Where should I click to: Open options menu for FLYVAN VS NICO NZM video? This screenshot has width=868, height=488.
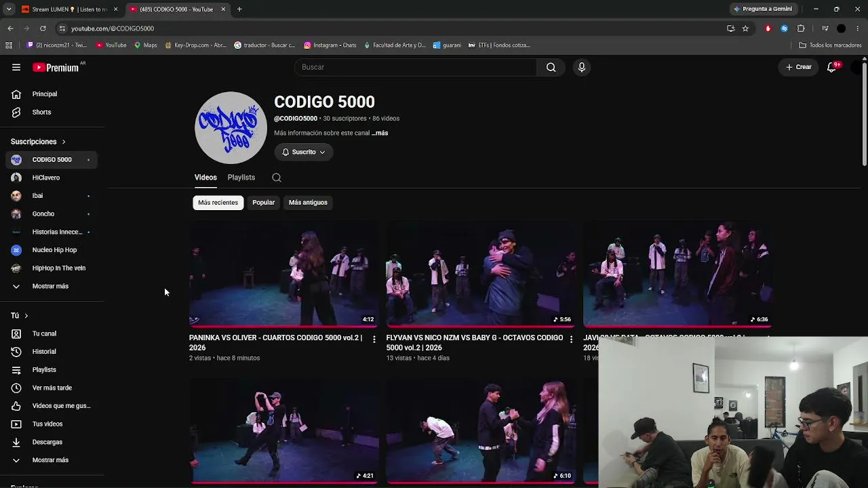(571, 339)
